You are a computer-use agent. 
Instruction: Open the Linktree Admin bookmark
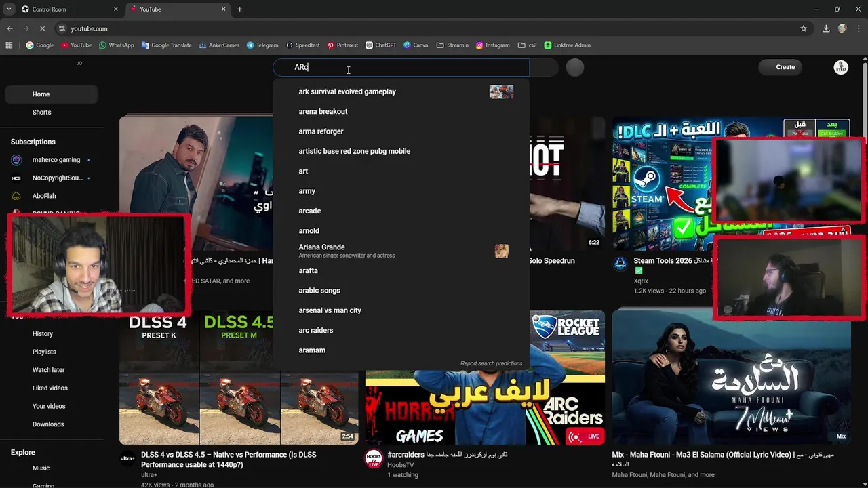pos(567,45)
